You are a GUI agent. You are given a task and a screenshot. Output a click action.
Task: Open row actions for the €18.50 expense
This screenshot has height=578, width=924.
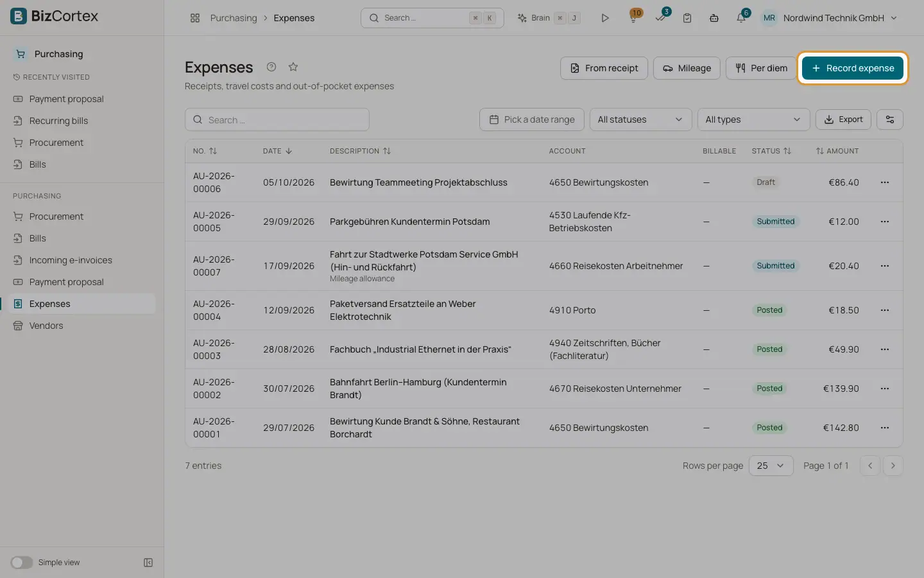click(885, 310)
